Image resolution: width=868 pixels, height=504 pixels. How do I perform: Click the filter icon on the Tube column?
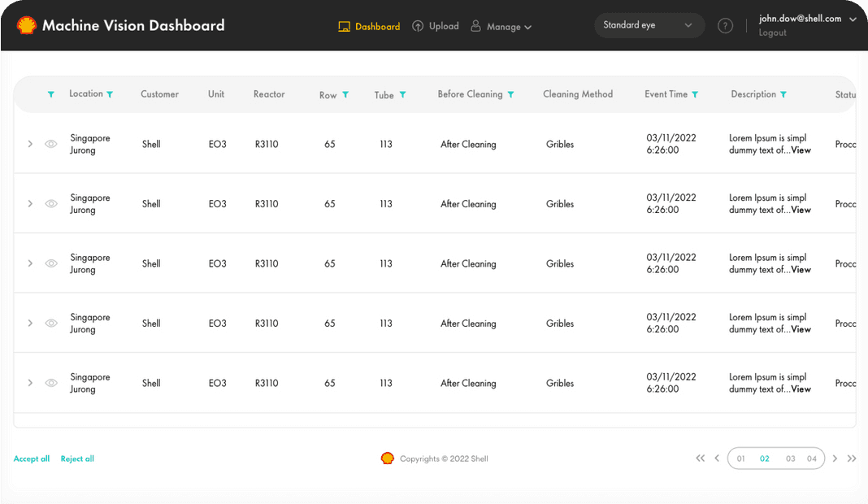pyautogui.click(x=403, y=94)
